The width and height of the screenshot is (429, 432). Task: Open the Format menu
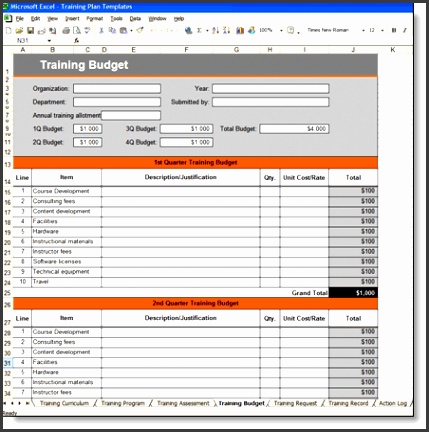pos(95,19)
